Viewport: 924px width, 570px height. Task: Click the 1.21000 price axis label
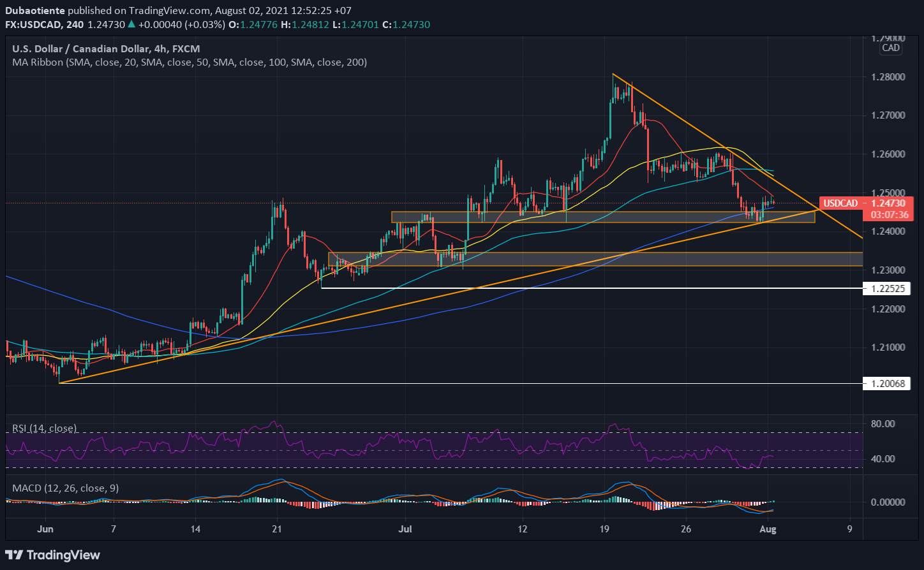[x=888, y=347]
